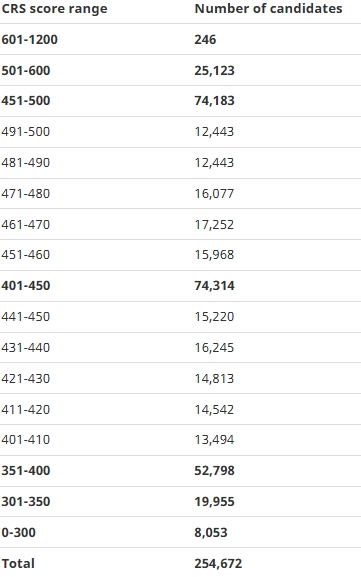Select the bold 401-450 range row
Screen dimensions: 361x577
click(180, 286)
